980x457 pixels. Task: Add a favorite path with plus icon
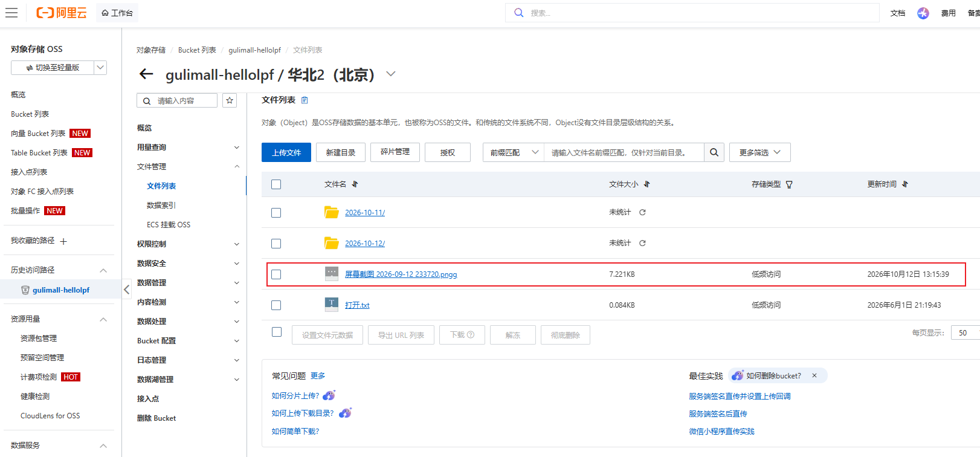[63, 241]
